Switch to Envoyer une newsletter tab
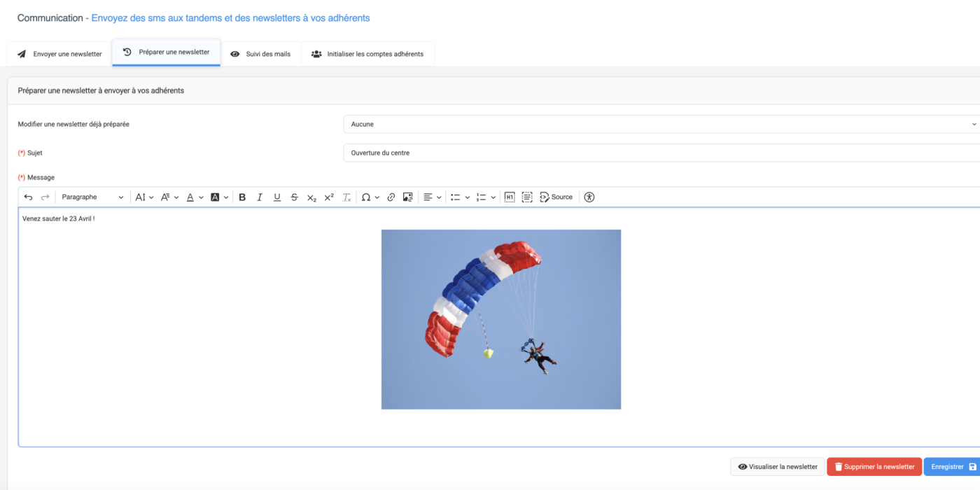 point(59,54)
